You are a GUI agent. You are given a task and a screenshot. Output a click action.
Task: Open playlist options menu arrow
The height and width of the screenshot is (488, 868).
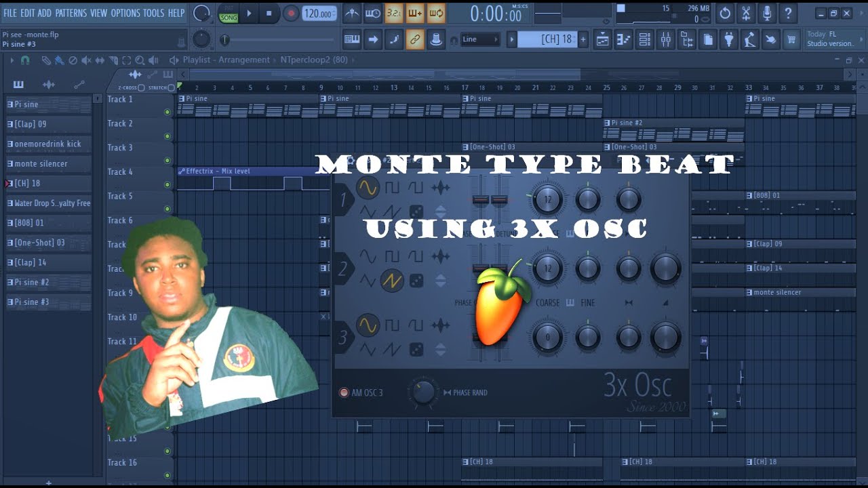coord(12,60)
